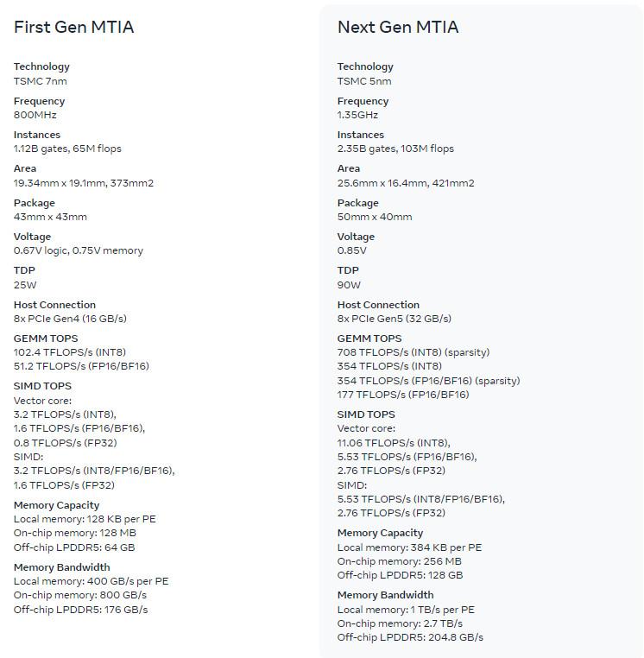This screenshot has width=644, height=658.
Task: Click the 8x PCIe Gen5 host connection line
Action: 395,319
